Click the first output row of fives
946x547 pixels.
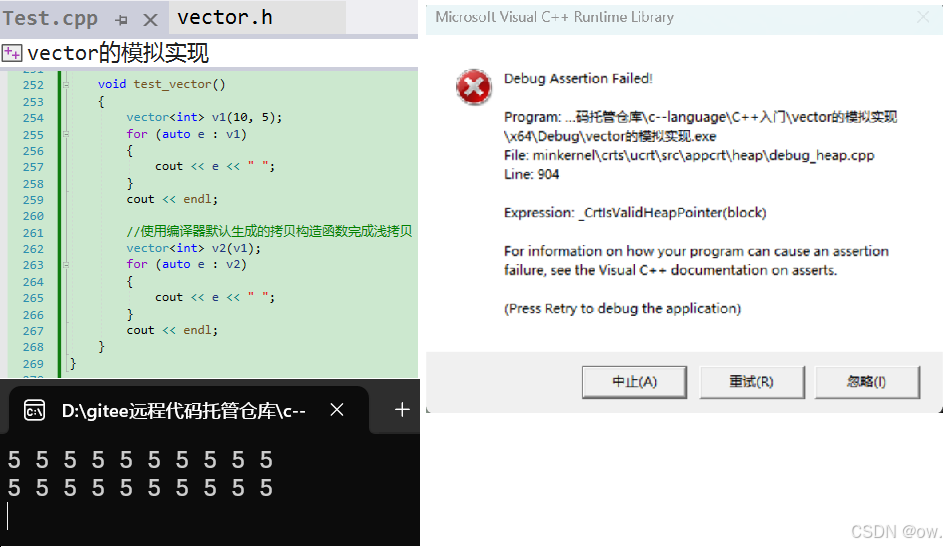click(140, 460)
